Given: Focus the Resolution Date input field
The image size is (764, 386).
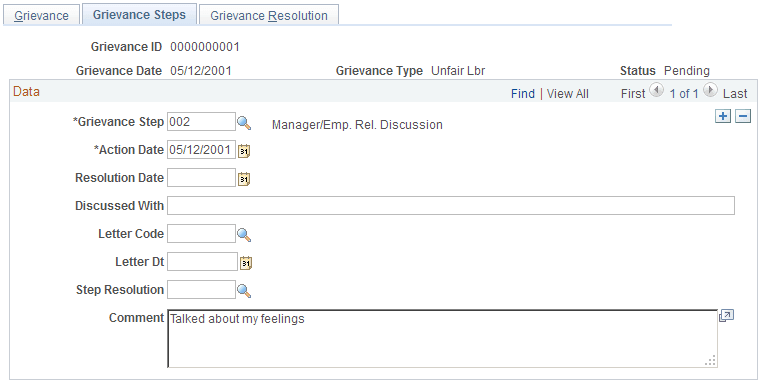Looking at the screenshot, I should [x=201, y=177].
